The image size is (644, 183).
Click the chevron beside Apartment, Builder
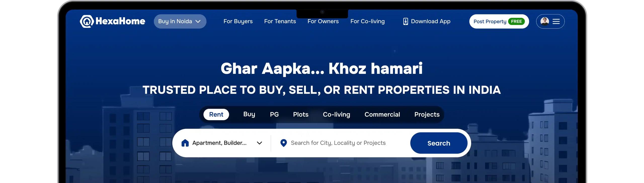click(x=259, y=143)
